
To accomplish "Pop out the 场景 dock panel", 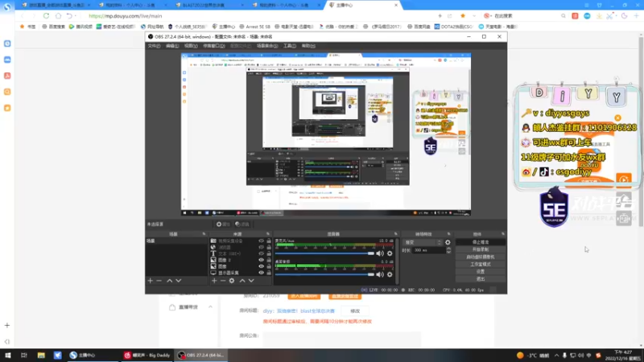I will [x=204, y=234].
